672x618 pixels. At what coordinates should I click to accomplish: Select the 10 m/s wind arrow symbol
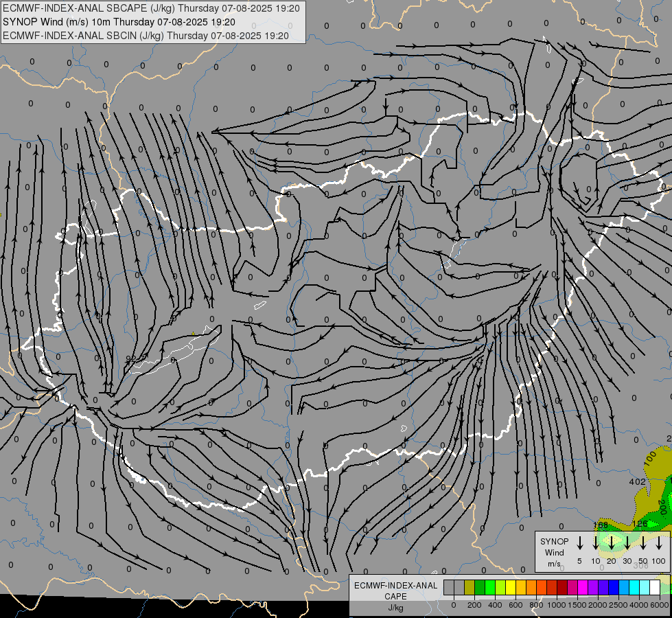595,543
